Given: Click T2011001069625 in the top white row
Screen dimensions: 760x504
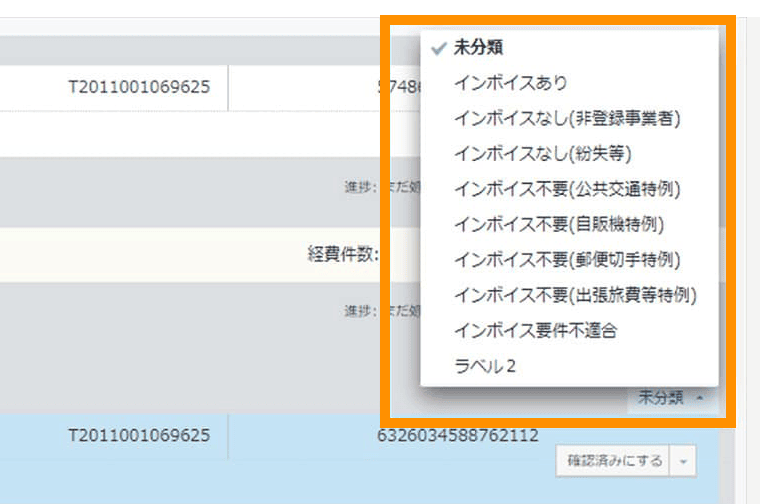Looking at the screenshot, I should [139, 87].
